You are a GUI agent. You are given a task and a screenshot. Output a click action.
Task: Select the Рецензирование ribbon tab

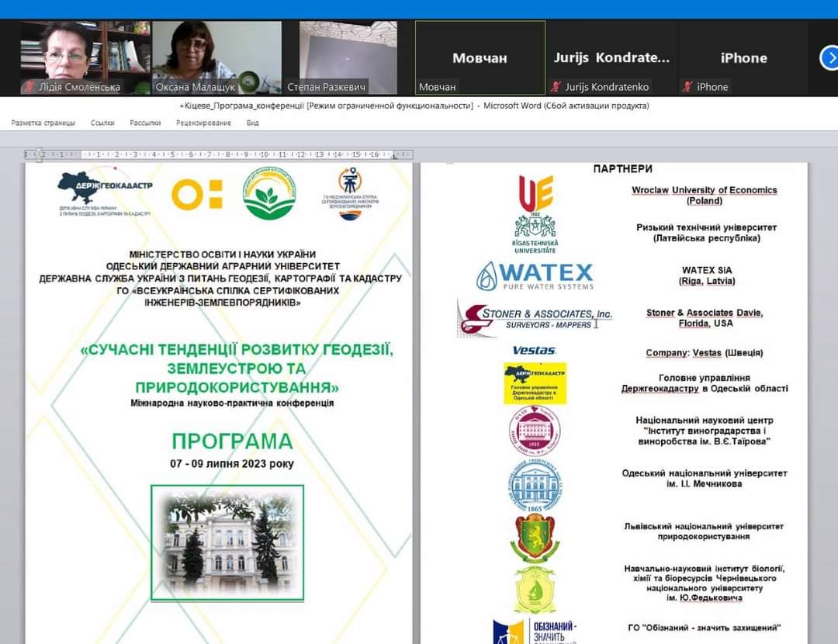(203, 123)
